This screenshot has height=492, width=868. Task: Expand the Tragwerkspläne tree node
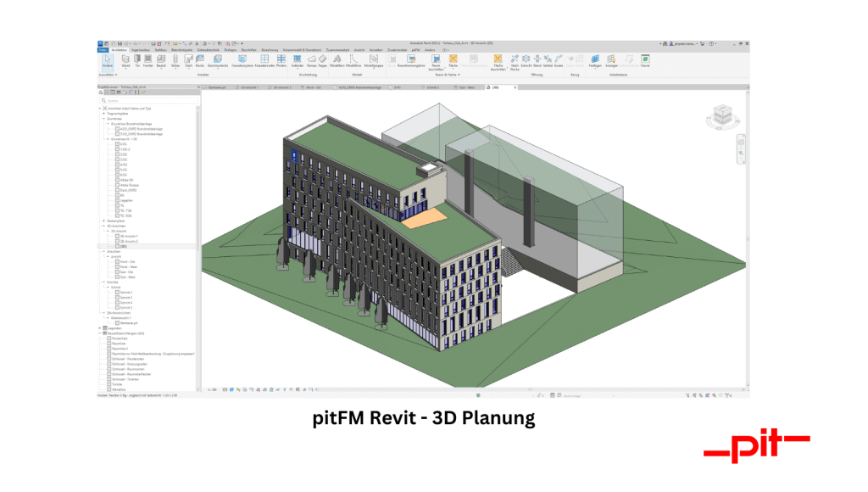pyautogui.click(x=103, y=114)
